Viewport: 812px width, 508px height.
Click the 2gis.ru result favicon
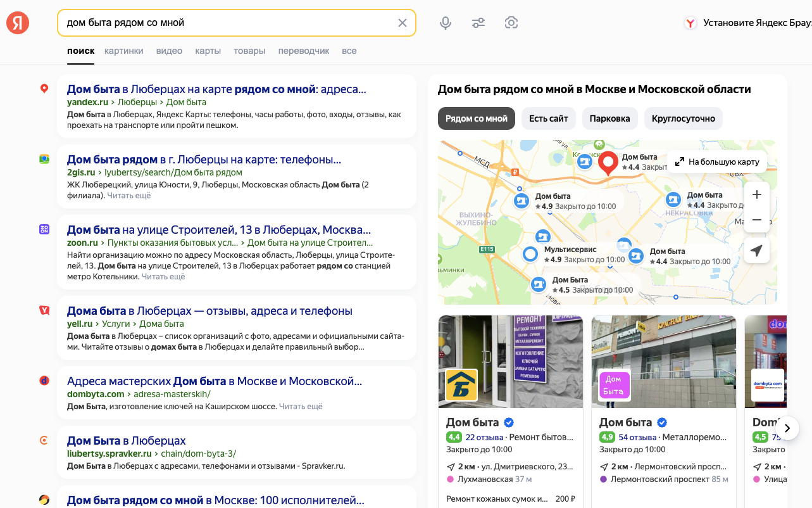[44, 160]
